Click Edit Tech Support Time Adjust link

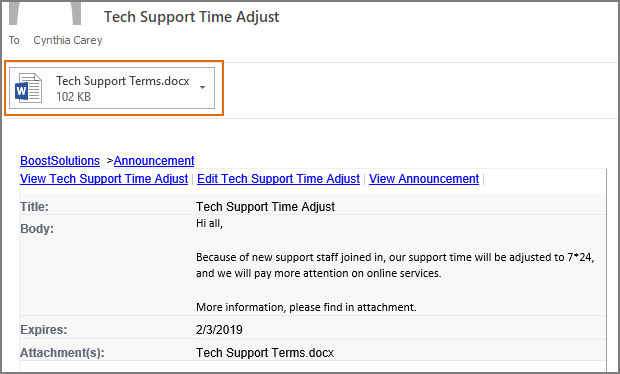(278, 179)
